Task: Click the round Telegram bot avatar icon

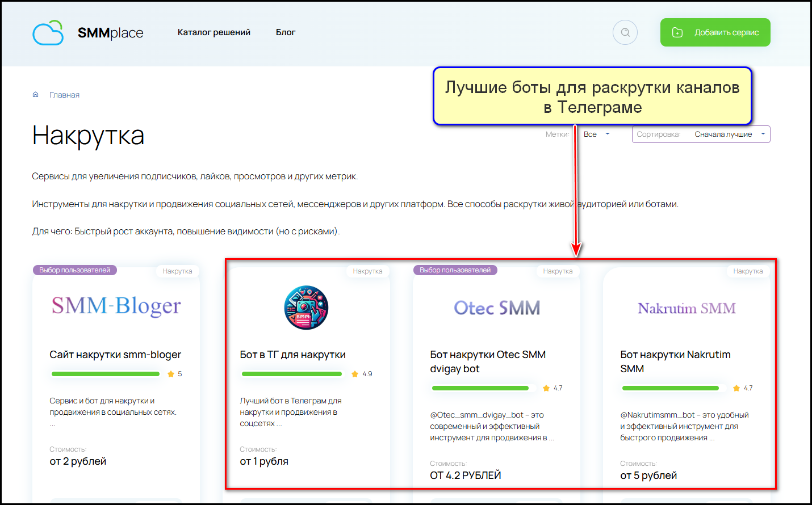Action: pos(306,308)
